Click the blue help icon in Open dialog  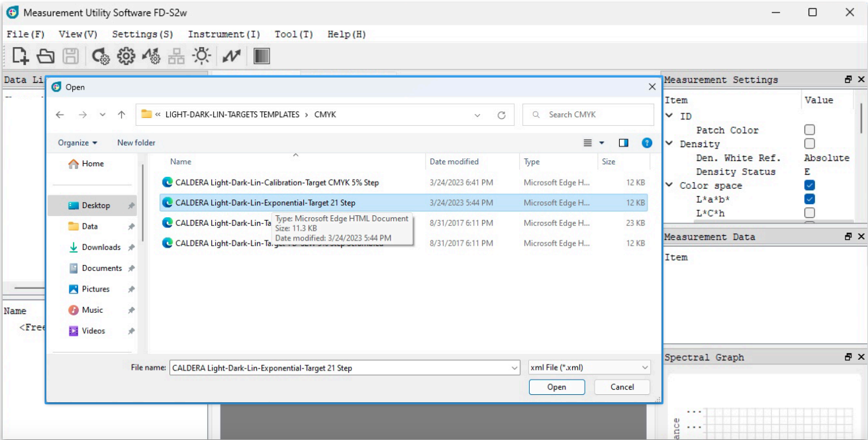coord(647,142)
